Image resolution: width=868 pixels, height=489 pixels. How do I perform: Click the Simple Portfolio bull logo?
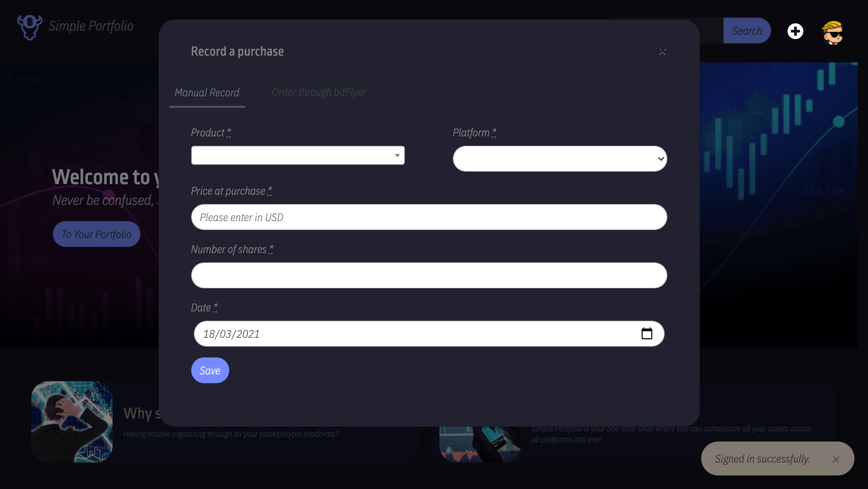tap(30, 27)
